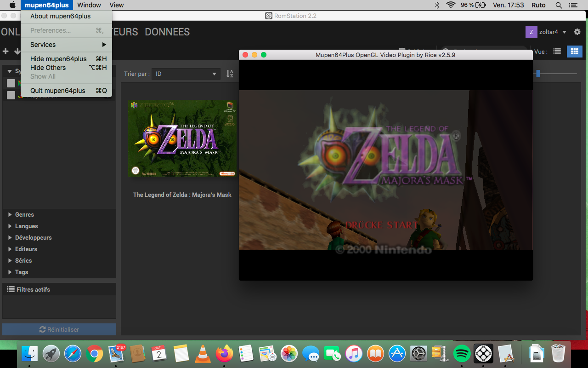The width and height of the screenshot is (588, 368).
Task: Choose Hide Others menu entry
Action: (x=67, y=68)
